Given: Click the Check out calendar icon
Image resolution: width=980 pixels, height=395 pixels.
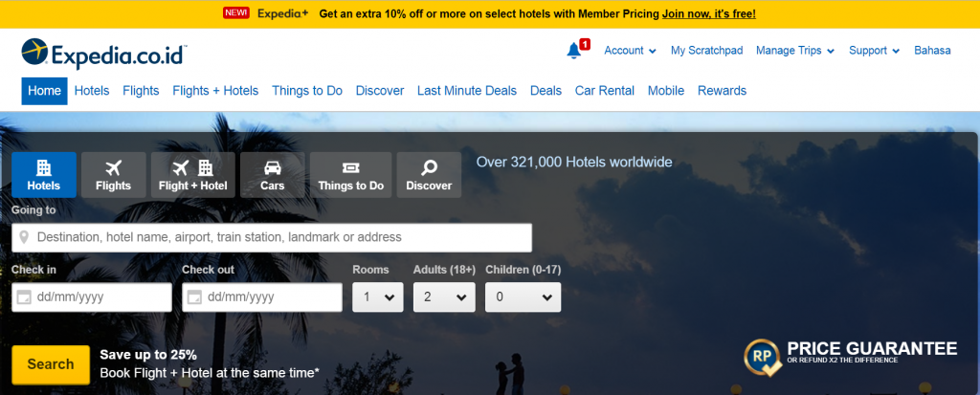Looking at the screenshot, I should coord(194,296).
